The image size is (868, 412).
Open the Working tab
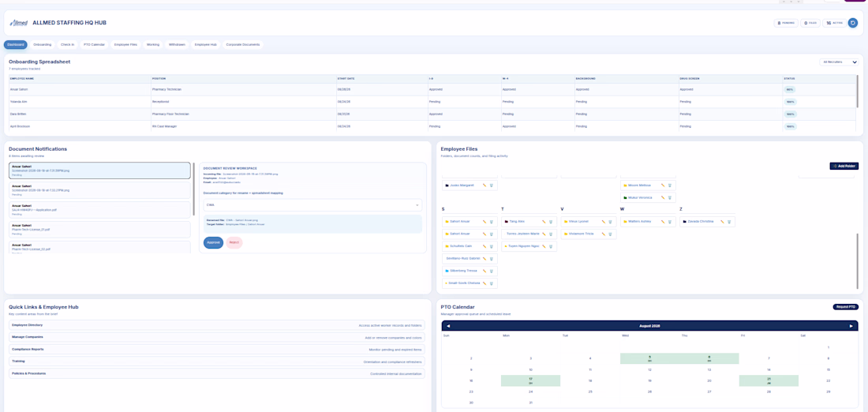[153, 44]
